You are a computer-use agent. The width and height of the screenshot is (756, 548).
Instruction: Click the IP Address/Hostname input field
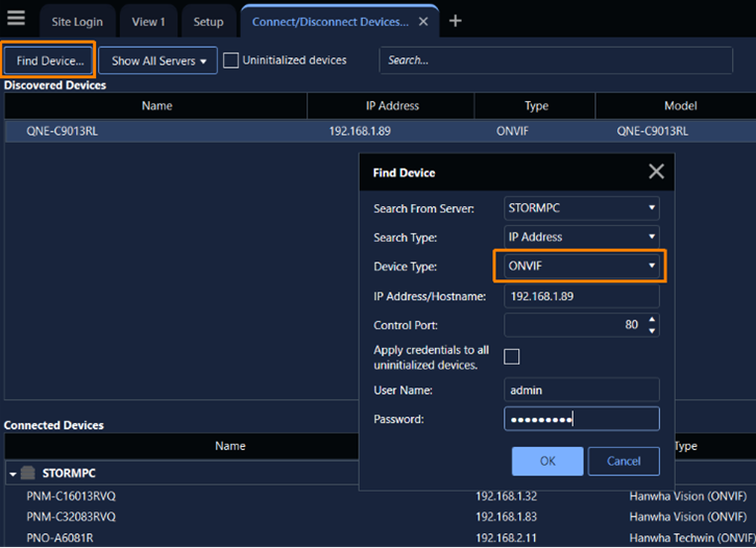click(582, 295)
